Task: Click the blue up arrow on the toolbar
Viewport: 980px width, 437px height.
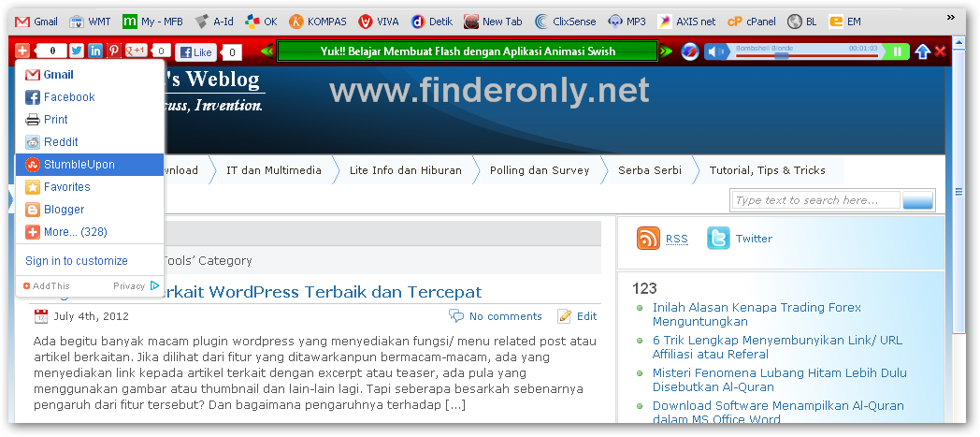Action: [x=923, y=51]
